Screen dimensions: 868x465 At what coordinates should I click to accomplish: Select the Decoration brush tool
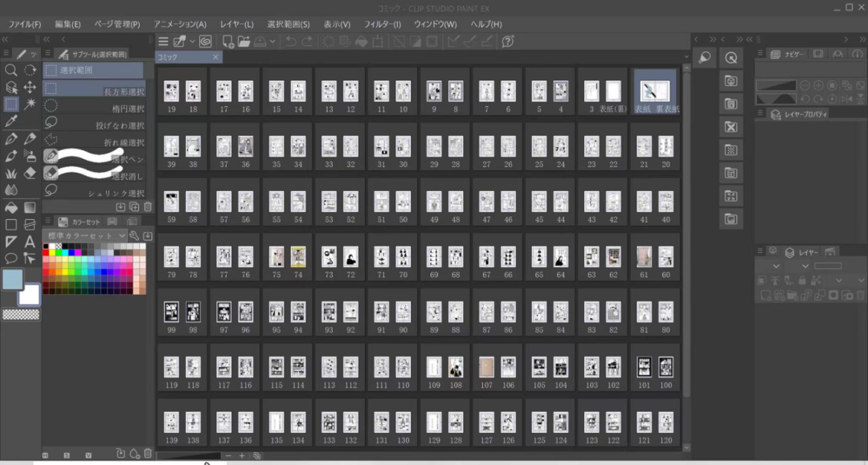point(10,173)
